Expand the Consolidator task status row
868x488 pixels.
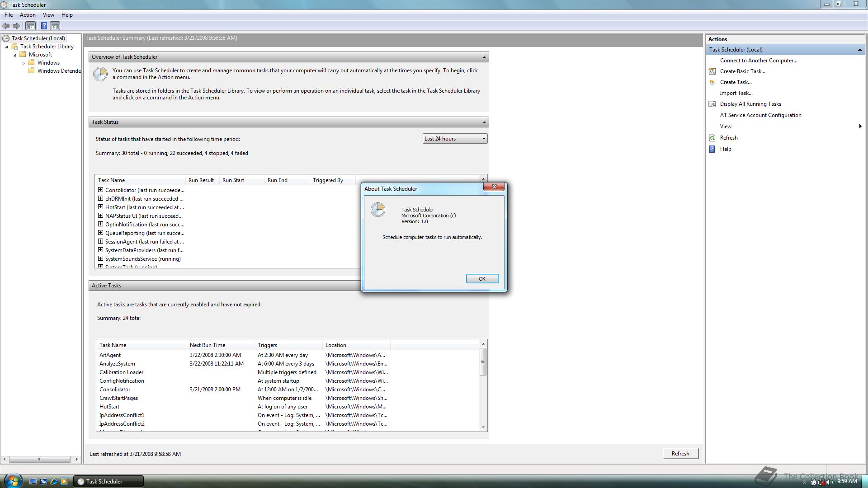pyautogui.click(x=100, y=190)
